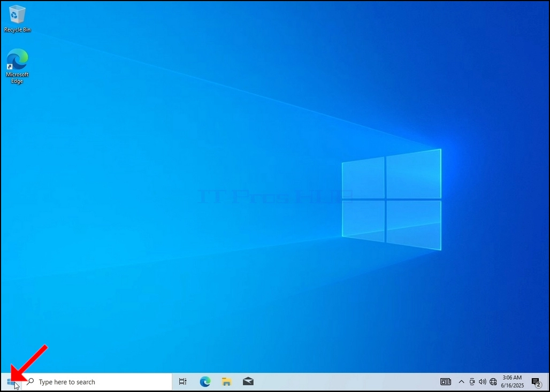The image size is (550, 392).
Task: Click the Meet Now camera tray icon
Action: tap(472, 382)
